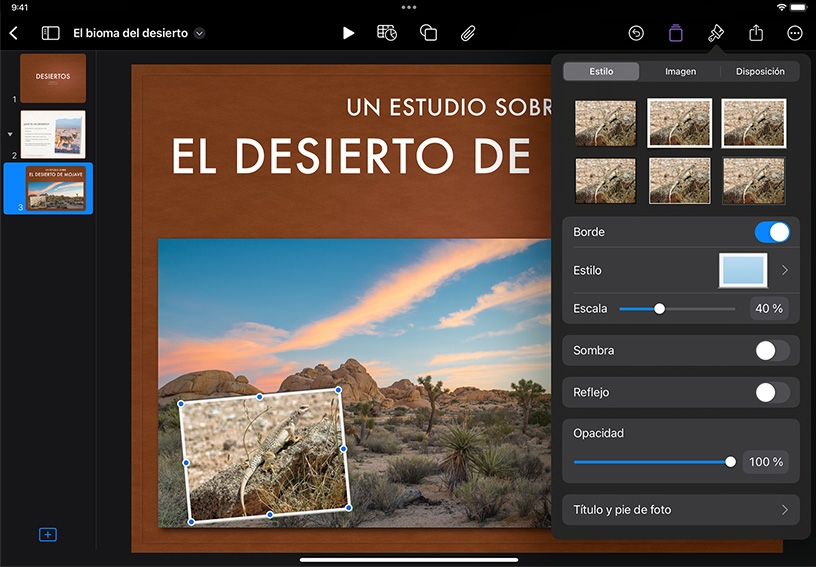Open Título y pie de foto

tap(681, 510)
